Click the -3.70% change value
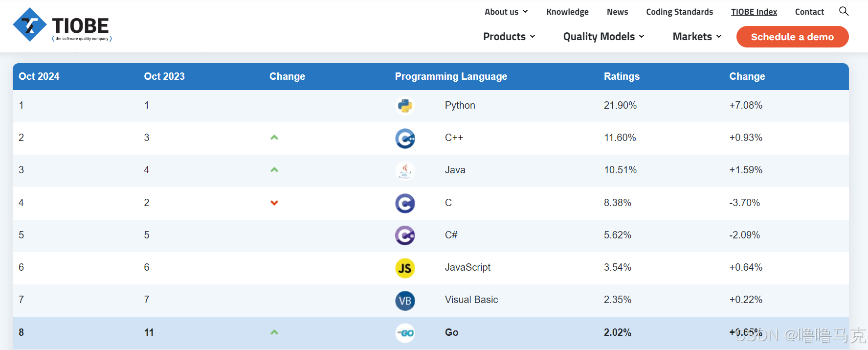This screenshot has width=868, height=350. [744, 203]
